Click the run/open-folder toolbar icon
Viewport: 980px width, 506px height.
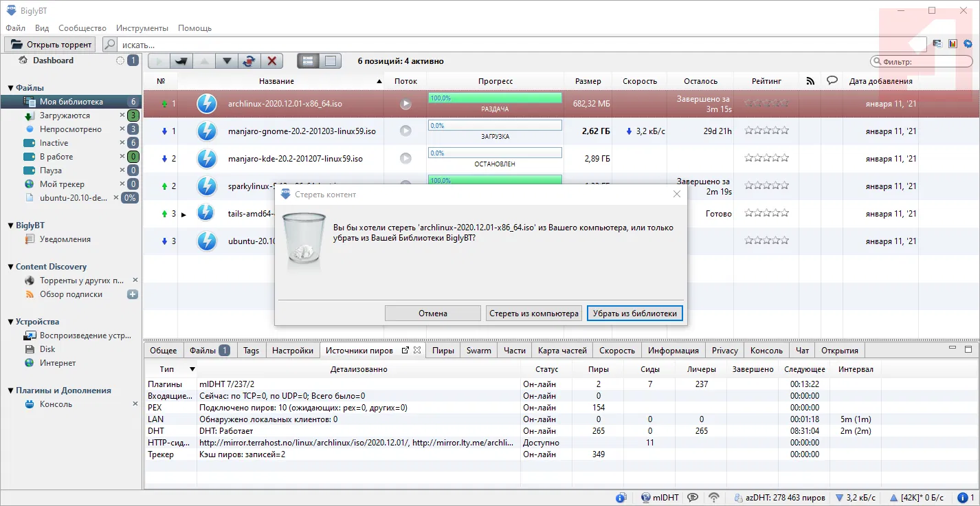(x=181, y=60)
